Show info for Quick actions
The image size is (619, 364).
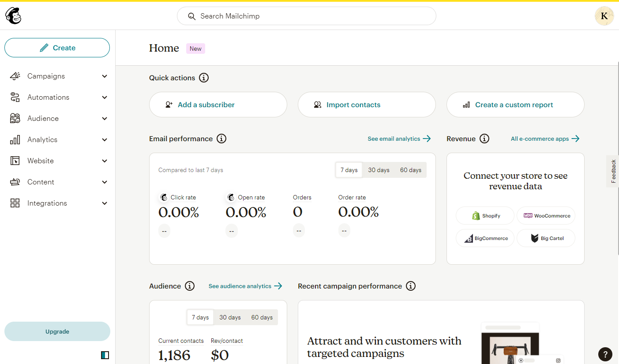tap(204, 78)
